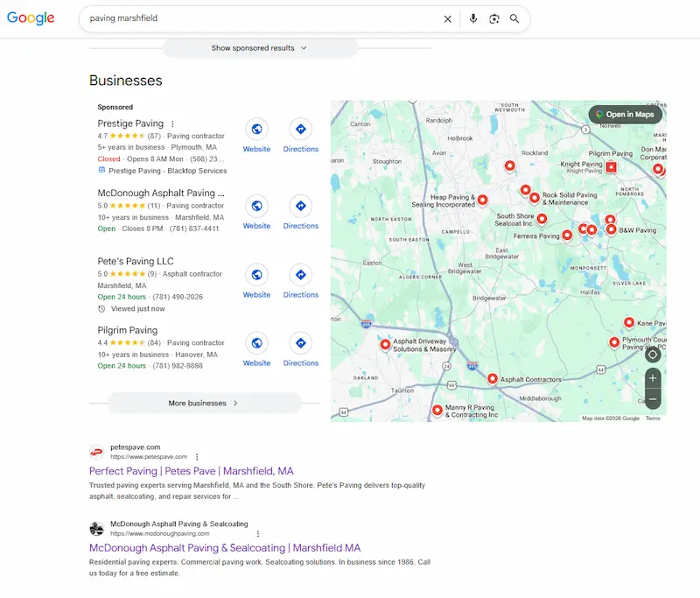
Task: Select the Ferreira Paving map pin
Action: point(567,235)
